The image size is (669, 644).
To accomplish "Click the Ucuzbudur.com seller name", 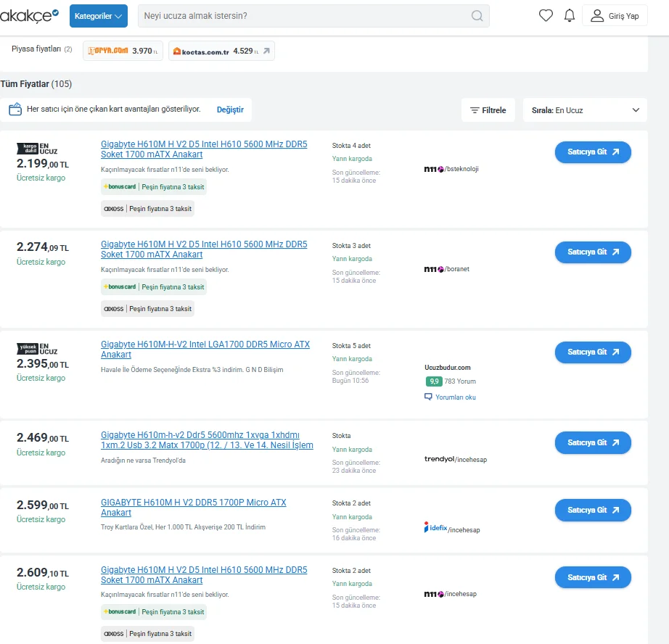I will (447, 367).
